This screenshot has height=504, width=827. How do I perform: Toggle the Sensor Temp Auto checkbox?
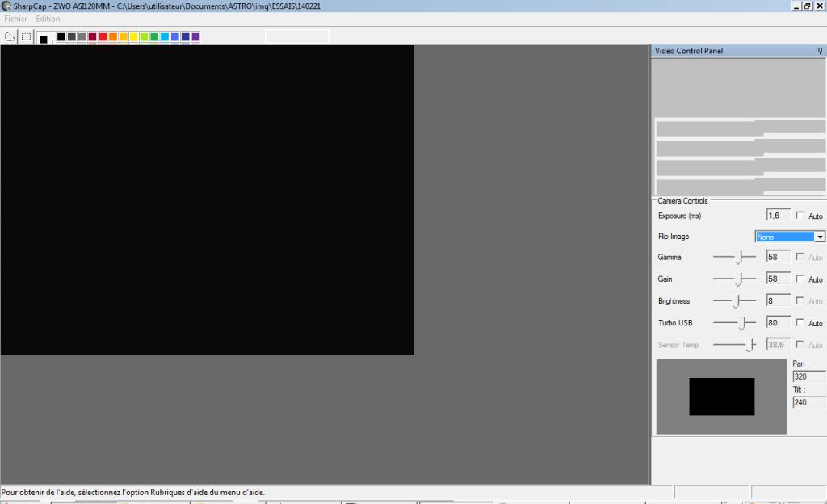[800, 344]
